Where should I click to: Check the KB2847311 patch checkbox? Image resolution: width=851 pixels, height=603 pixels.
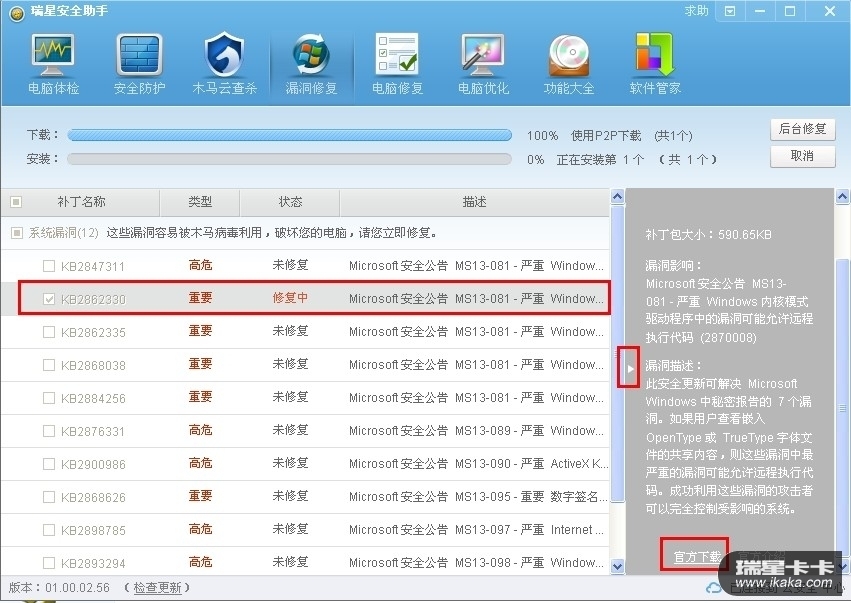tap(49, 266)
